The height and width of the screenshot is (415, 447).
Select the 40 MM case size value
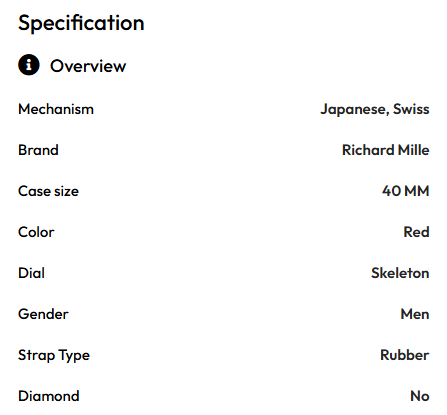coord(405,191)
